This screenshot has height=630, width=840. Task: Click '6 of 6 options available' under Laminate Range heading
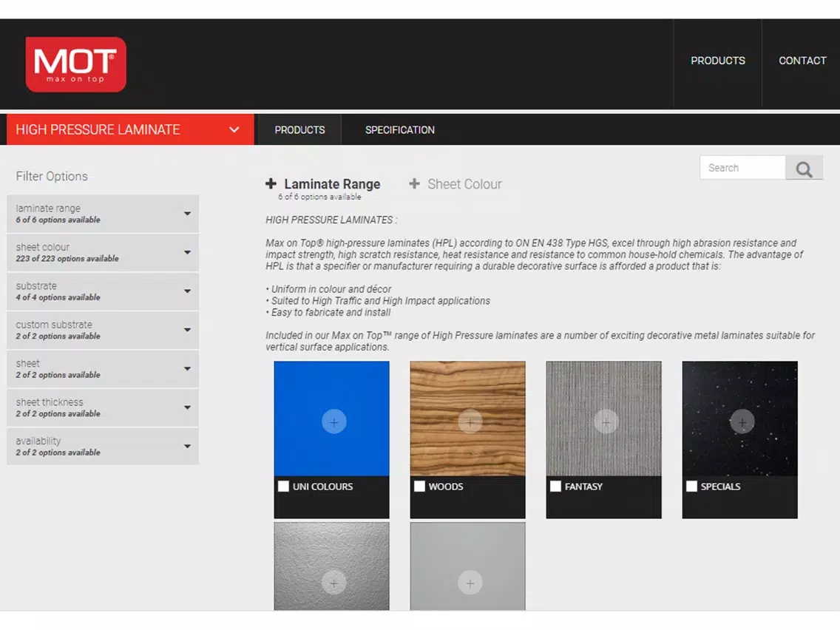(319, 197)
